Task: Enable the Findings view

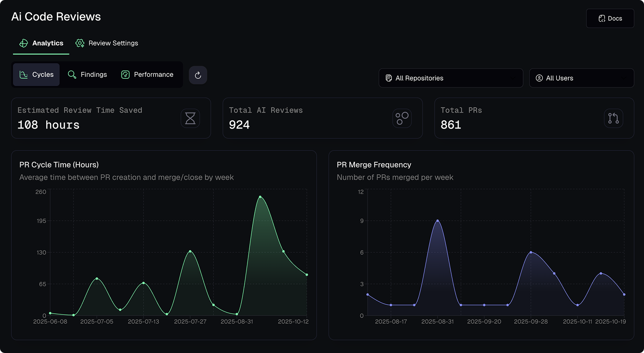Action: pos(87,74)
